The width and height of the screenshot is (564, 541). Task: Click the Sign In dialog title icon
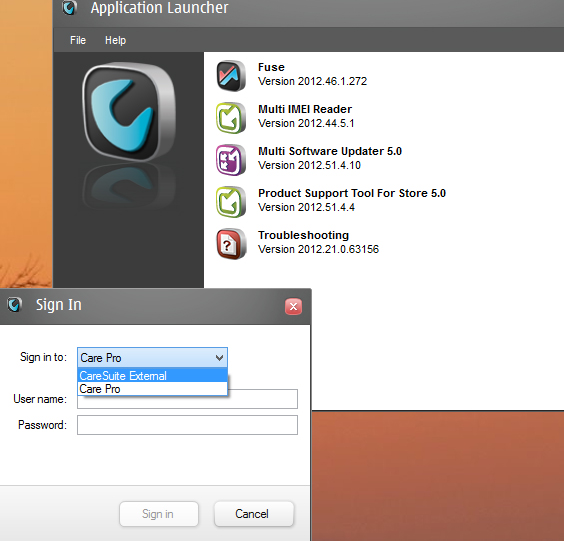[x=14, y=305]
